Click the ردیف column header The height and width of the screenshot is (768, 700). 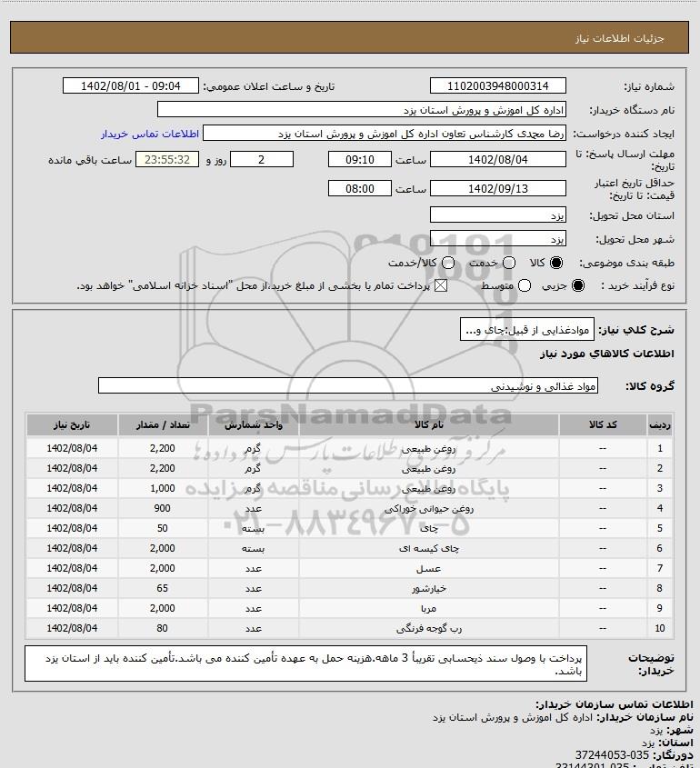point(660,424)
